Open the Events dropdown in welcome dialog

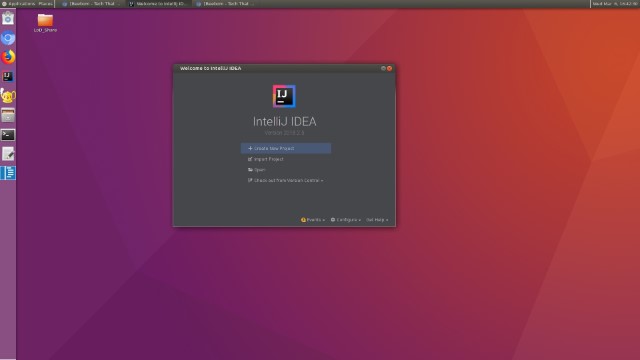(x=313, y=220)
